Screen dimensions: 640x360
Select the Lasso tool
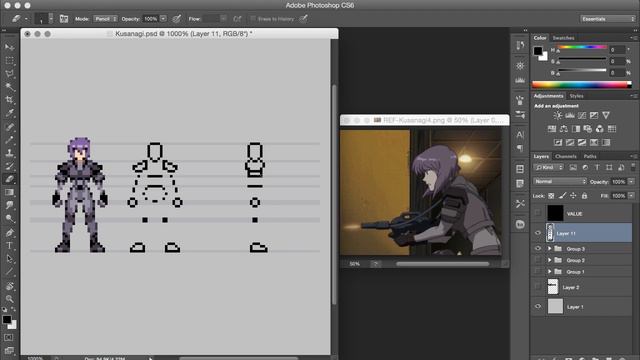pyautogui.click(x=9, y=74)
